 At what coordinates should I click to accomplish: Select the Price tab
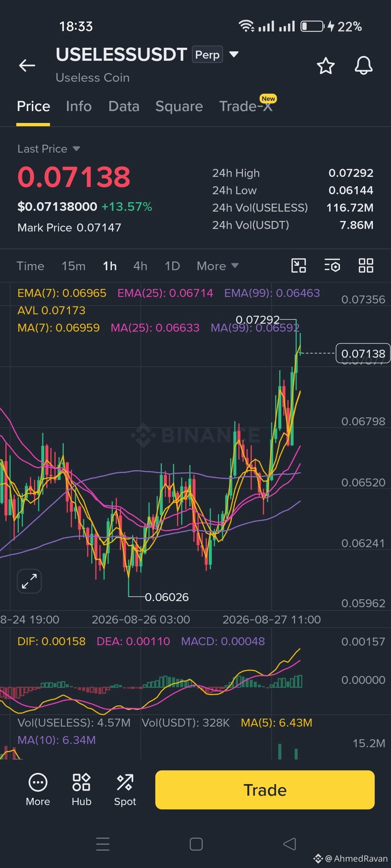pyautogui.click(x=33, y=106)
